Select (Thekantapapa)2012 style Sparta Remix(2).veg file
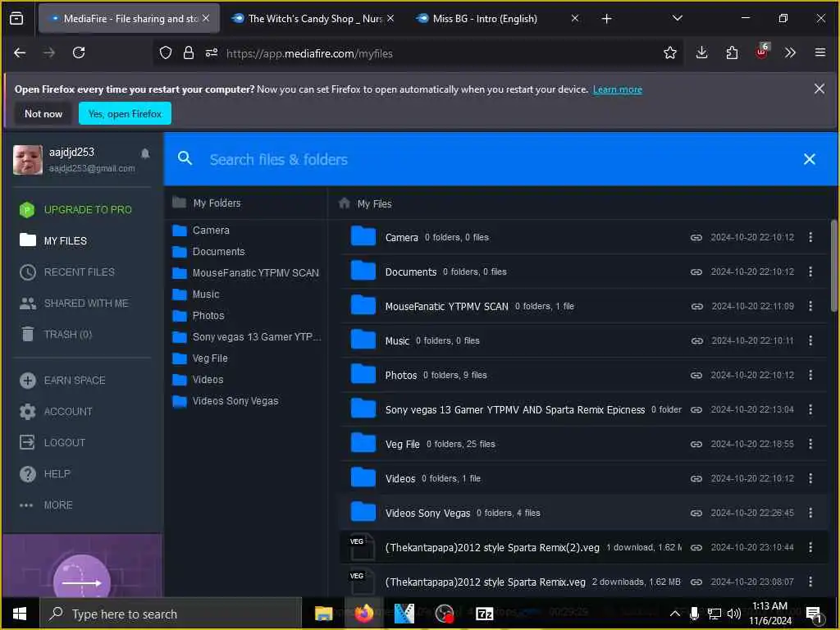Screen dimensions: 840x630 click(583, 547)
